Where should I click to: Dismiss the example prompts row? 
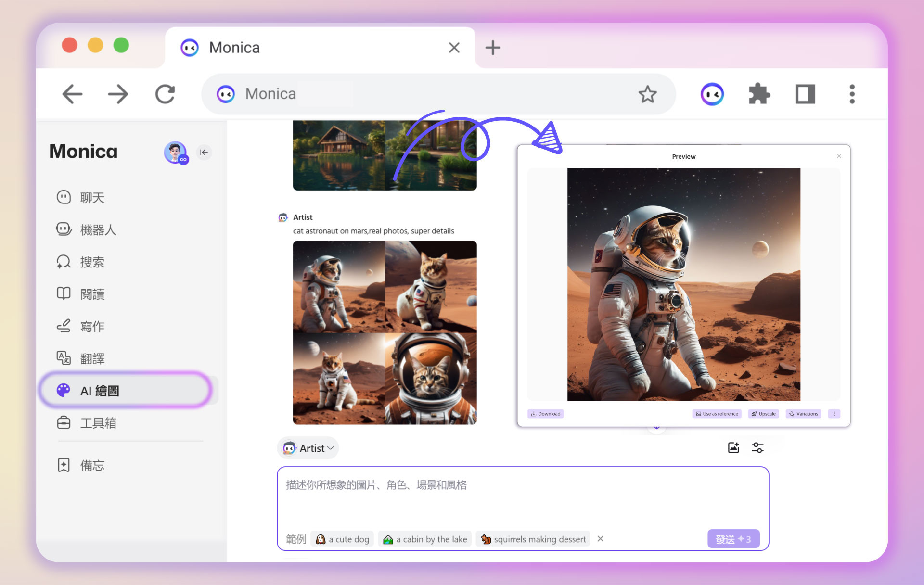(600, 539)
